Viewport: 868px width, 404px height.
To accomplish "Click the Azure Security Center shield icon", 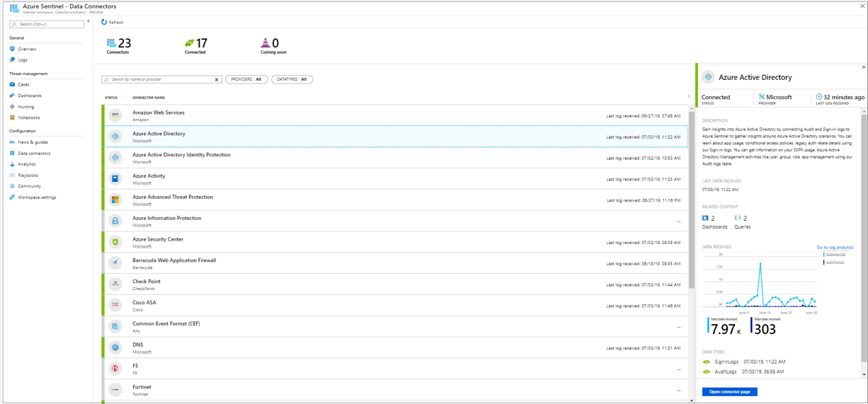I will pos(115,242).
